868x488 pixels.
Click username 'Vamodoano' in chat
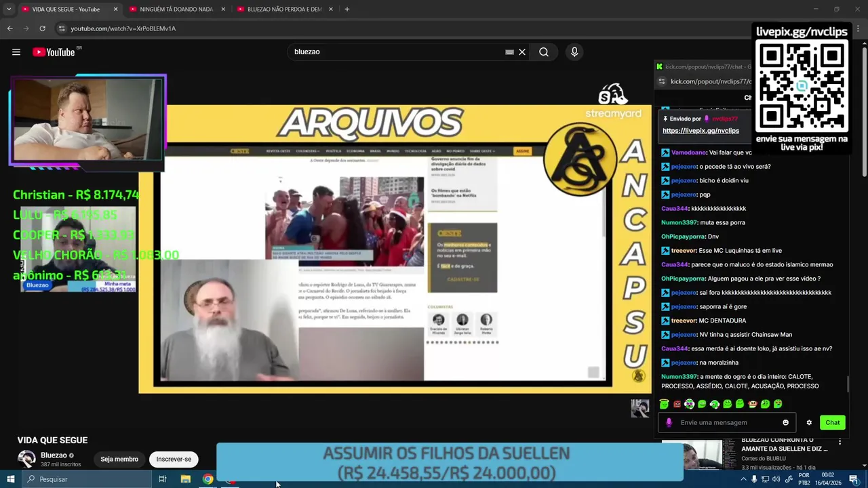point(688,152)
